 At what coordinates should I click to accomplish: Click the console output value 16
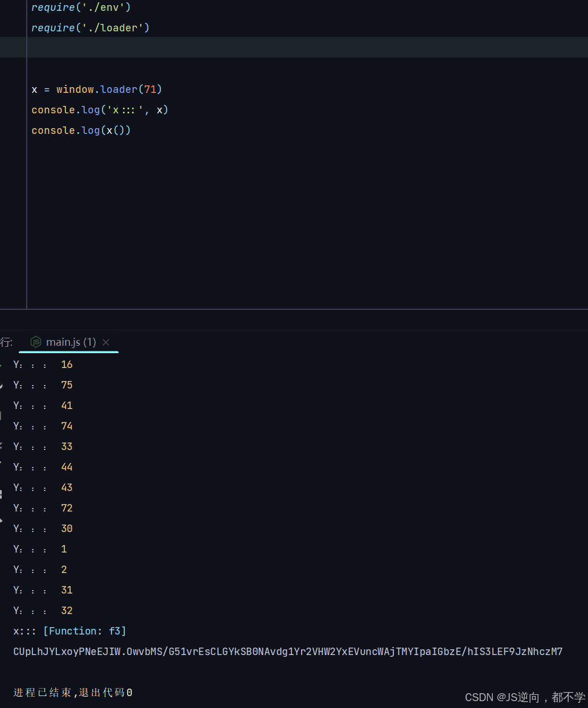click(67, 365)
